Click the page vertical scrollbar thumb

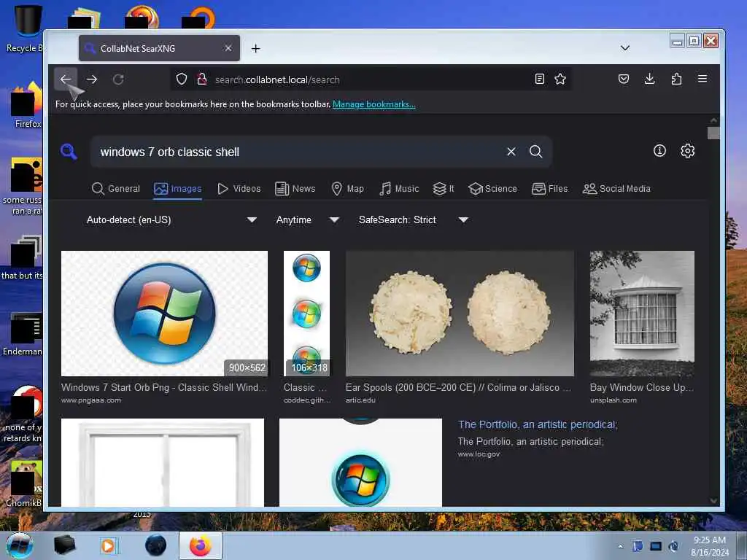pos(713,133)
